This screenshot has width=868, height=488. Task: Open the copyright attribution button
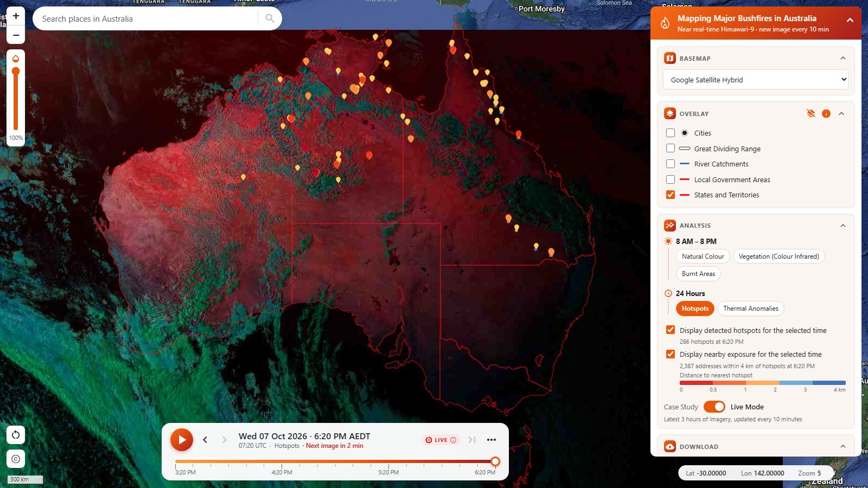16,459
